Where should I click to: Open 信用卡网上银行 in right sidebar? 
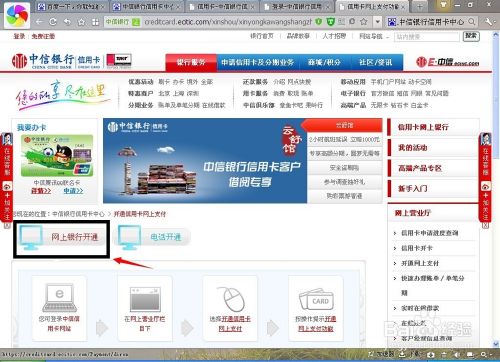(x=433, y=127)
